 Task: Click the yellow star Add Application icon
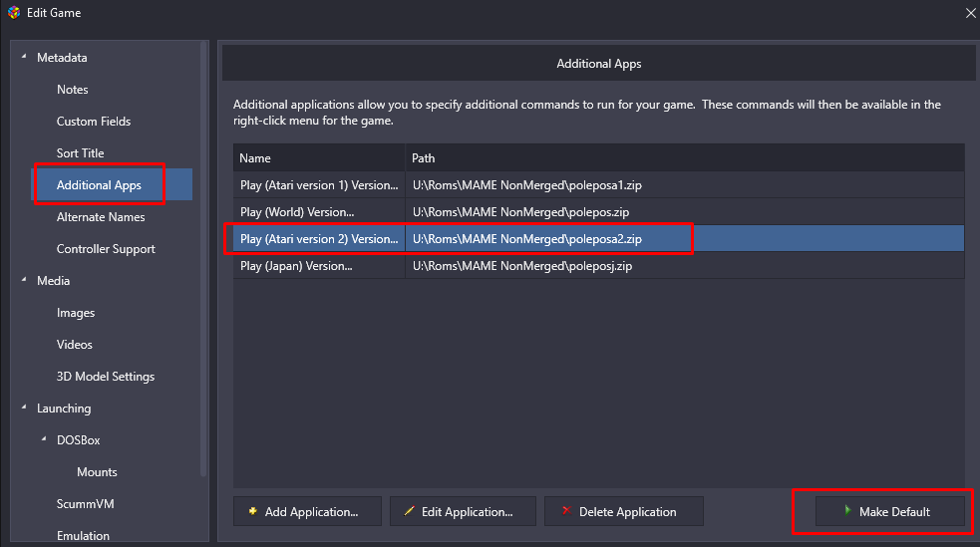(252, 511)
